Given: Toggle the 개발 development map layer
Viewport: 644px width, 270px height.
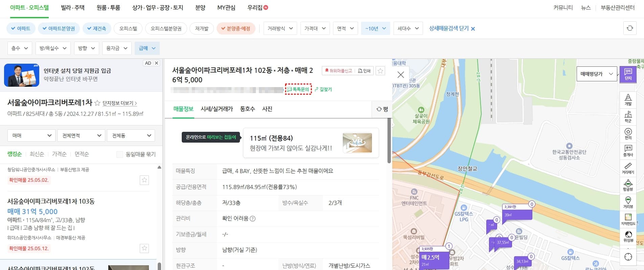Looking at the screenshot, I should coord(628,100).
